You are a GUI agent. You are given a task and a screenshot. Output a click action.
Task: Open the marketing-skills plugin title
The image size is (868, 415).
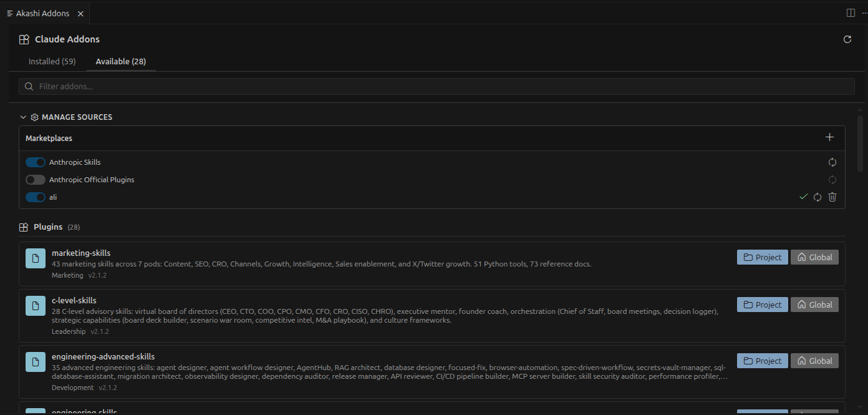pos(81,253)
